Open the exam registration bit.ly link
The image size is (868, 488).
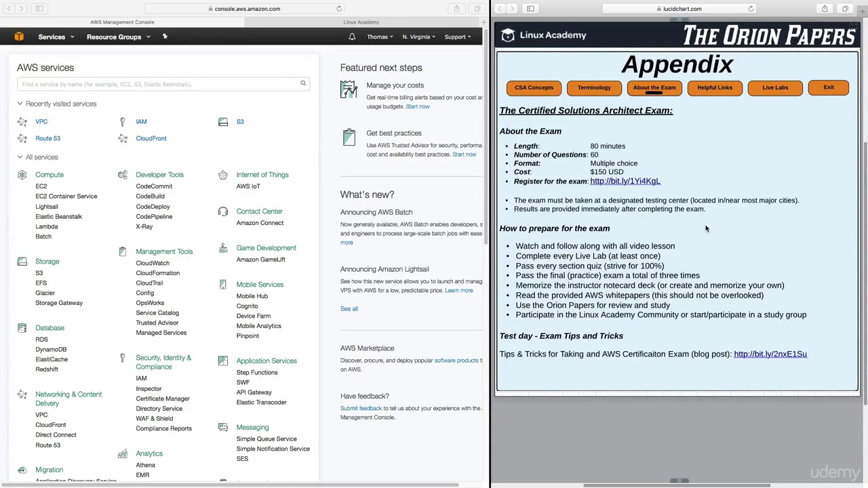(x=625, y=181)
